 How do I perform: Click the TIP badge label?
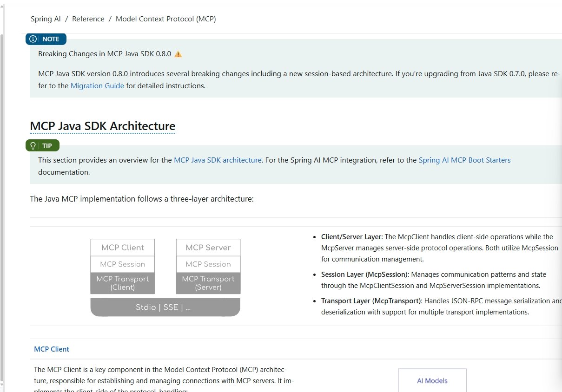[x=47, y=145]
